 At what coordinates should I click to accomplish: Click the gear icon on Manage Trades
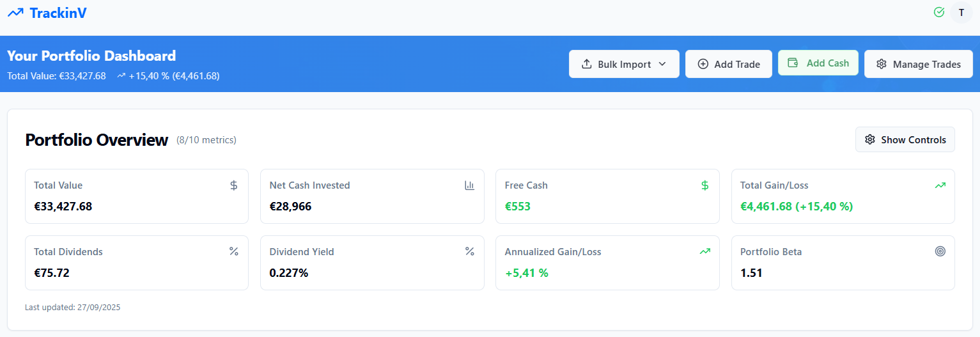(x=882, y=64)
